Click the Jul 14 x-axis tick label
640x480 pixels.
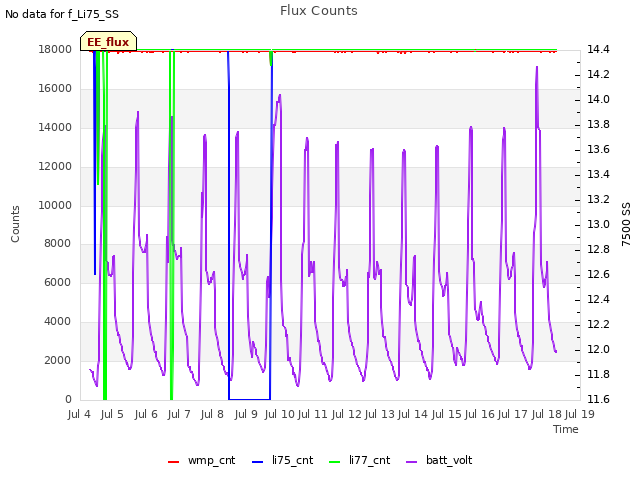tap(413, 414)
